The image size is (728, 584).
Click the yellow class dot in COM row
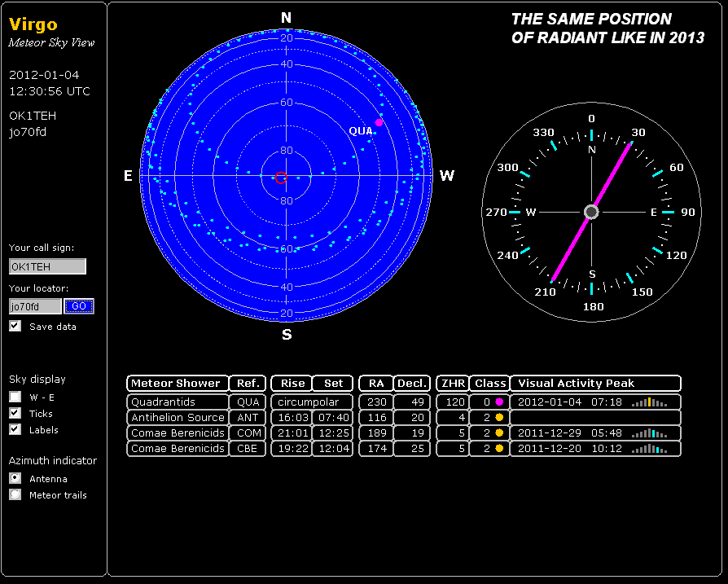pos(499,433)
